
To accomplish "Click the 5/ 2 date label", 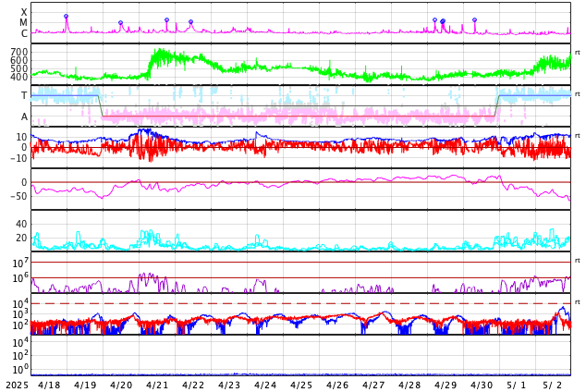I will pyautogui.click(x=553, y=386).
